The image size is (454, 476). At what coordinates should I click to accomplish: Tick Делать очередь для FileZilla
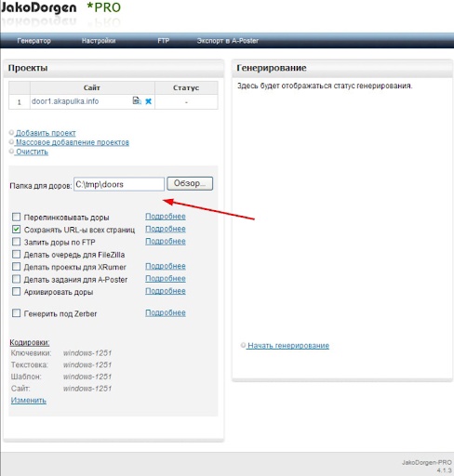16,254
